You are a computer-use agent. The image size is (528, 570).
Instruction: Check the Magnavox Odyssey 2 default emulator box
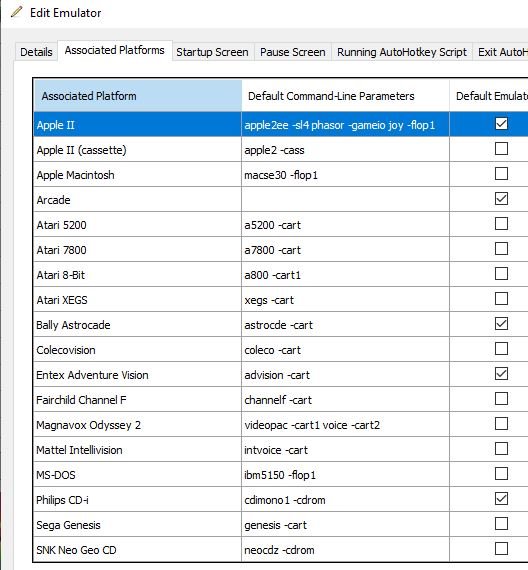501,424
